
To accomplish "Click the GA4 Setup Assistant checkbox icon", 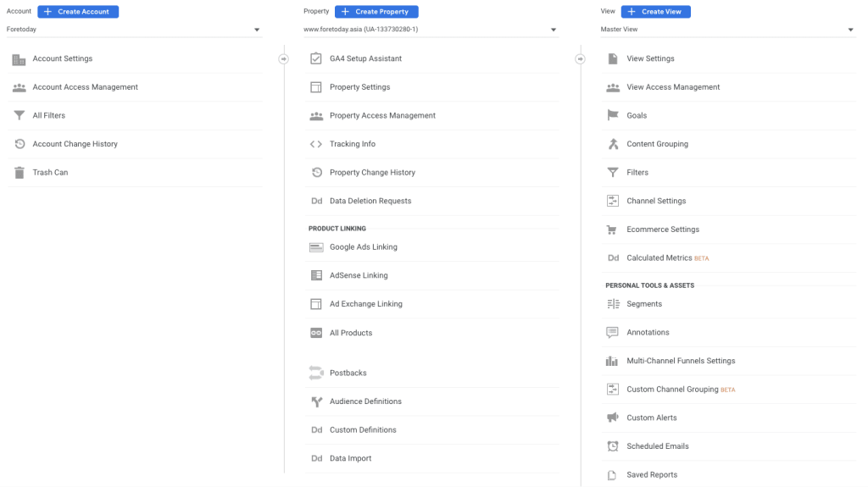I will 316,59.
